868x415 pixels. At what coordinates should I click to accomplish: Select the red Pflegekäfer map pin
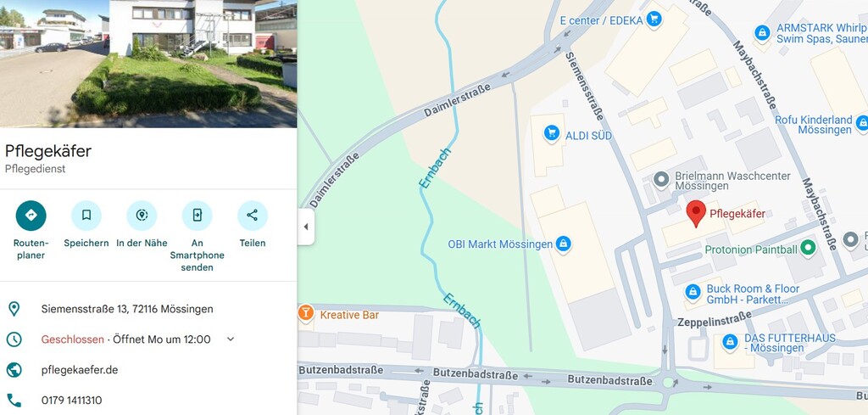point(696,214)
